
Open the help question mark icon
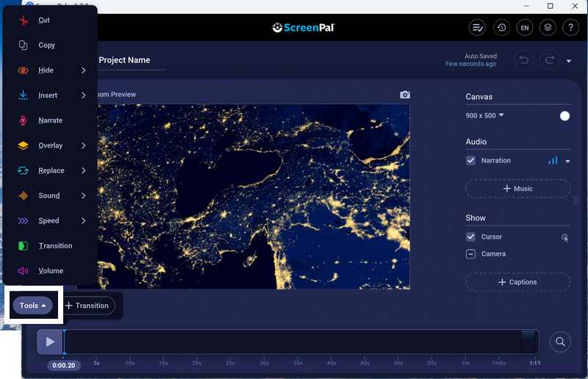pyautogui.click(x=570, y=28)
